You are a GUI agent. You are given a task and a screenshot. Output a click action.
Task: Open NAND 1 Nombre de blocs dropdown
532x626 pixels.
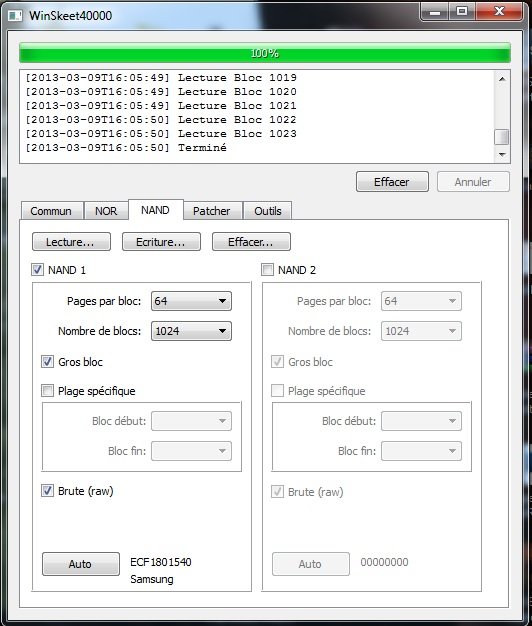point(191,331)
